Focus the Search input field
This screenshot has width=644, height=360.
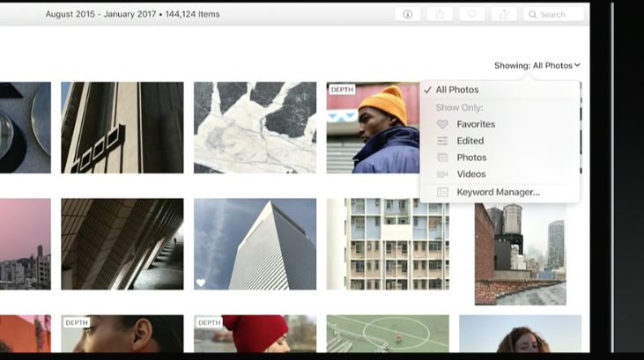click(553, 14)
